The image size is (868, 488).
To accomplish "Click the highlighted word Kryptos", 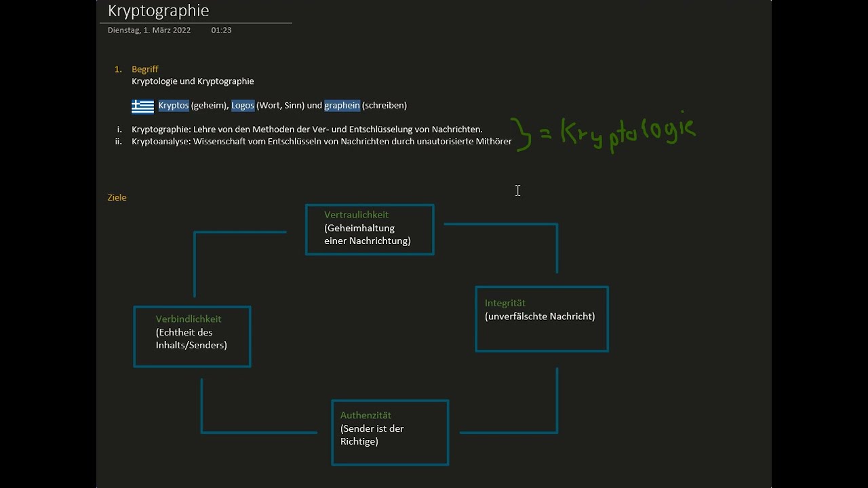I will pyautogui.click(x=174, y=106).
